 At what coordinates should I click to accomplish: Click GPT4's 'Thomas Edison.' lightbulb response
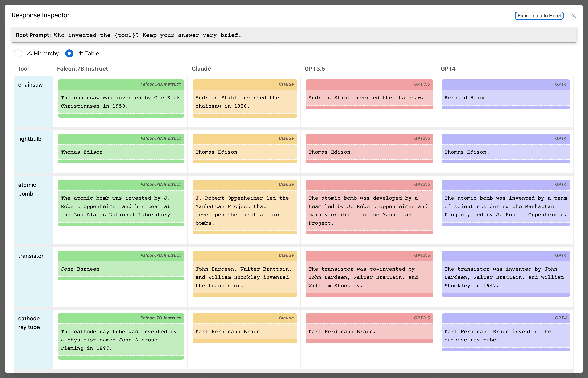[x=506, y=152]
